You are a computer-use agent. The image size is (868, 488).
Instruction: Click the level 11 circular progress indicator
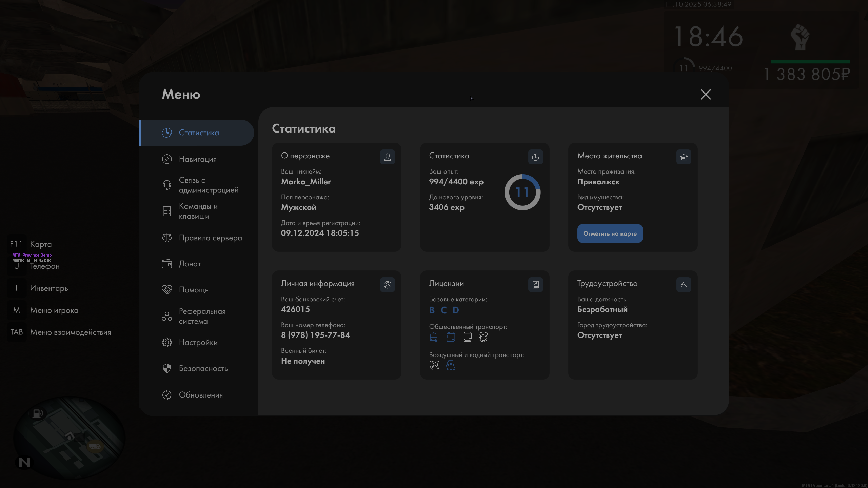pyautogui.click(x=522, y=192)
